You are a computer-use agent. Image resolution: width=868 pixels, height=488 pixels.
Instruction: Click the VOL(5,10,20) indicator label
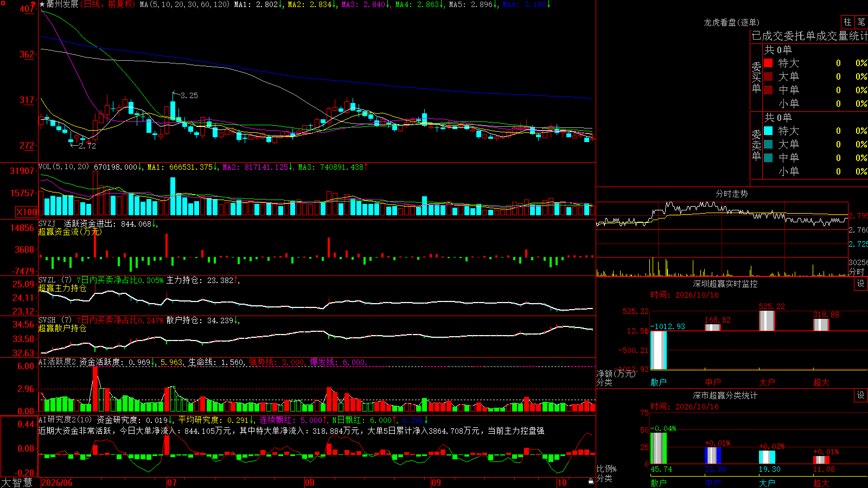point(63,166)
